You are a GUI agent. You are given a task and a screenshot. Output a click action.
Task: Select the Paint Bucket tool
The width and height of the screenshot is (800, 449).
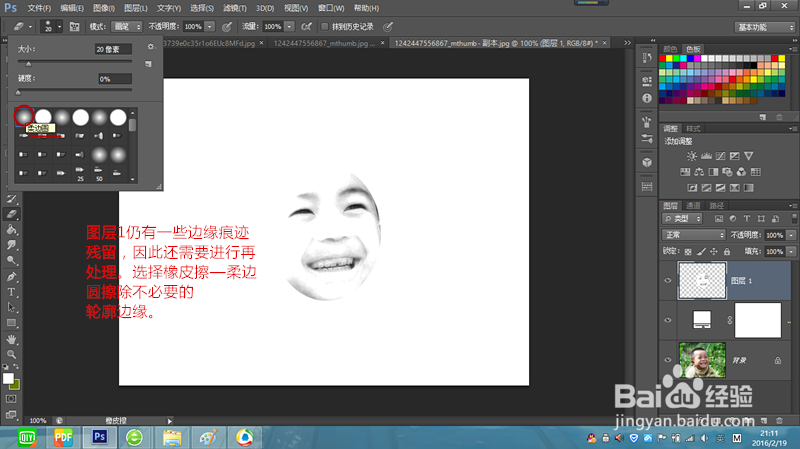[12, 230]
